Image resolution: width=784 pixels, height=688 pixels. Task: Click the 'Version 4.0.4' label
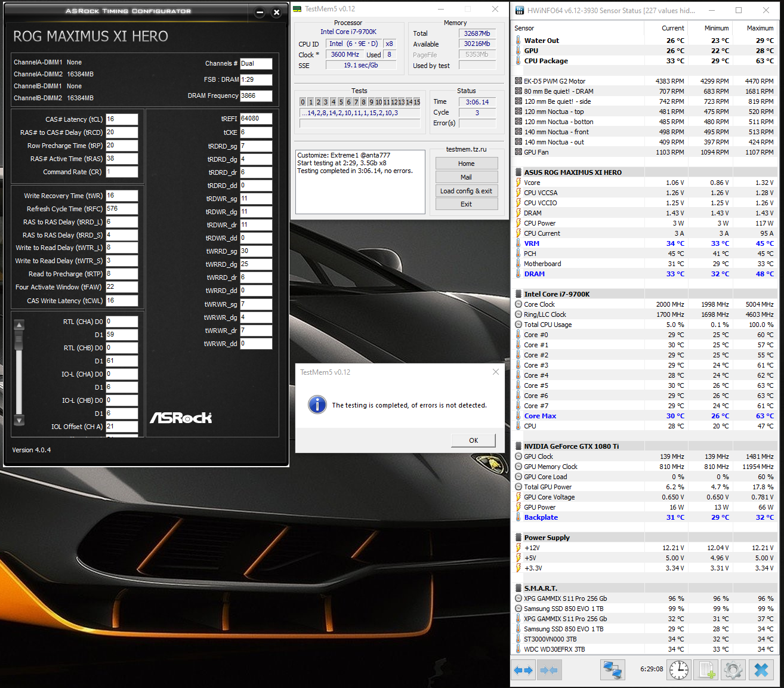pyautogui.click(x=32, y=450)
